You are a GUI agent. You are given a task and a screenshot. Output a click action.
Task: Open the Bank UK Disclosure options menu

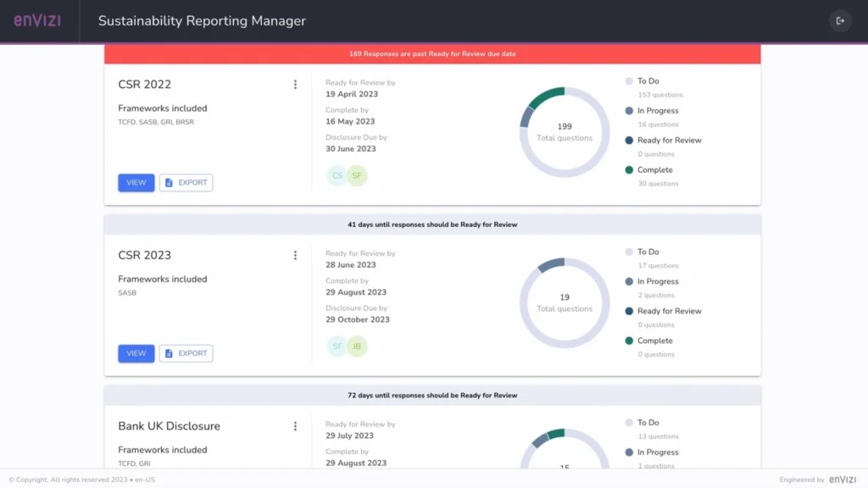click(295, 426)
